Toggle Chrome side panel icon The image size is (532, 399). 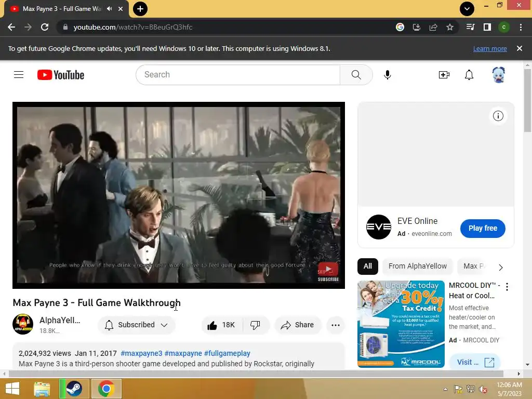pos(487,27)
